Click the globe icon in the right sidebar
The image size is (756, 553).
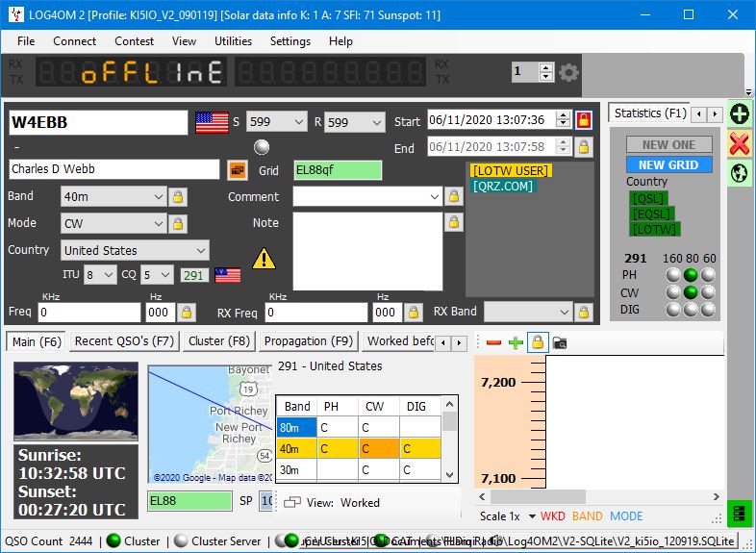[x=739, y=173]
